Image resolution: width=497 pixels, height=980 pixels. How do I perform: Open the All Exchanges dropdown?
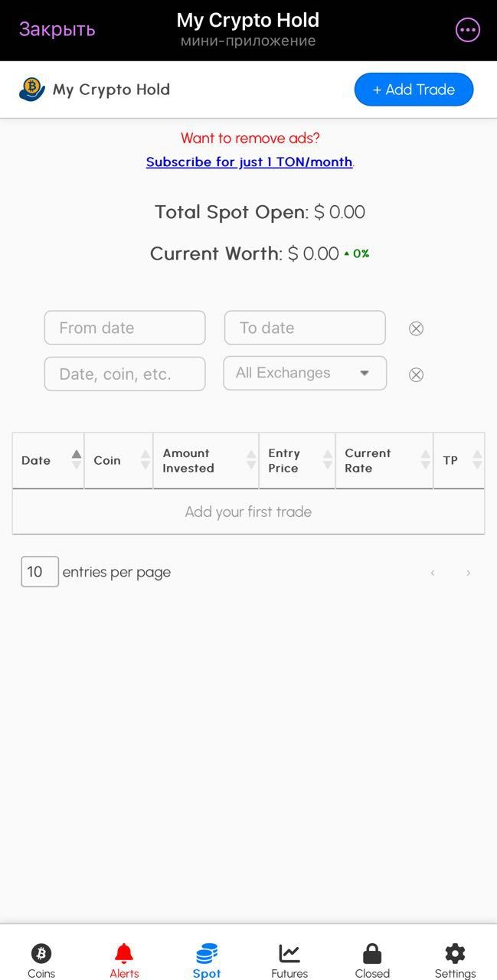[304, 373]
